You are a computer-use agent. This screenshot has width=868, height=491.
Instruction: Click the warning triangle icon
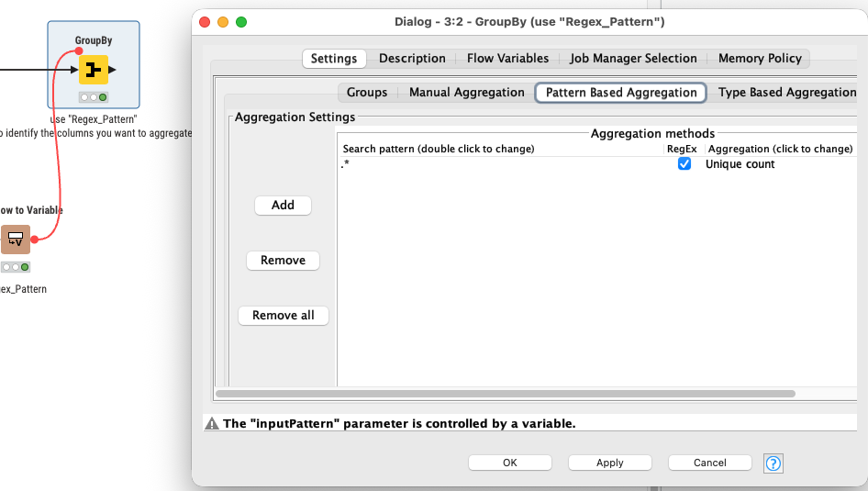(212, 424)
